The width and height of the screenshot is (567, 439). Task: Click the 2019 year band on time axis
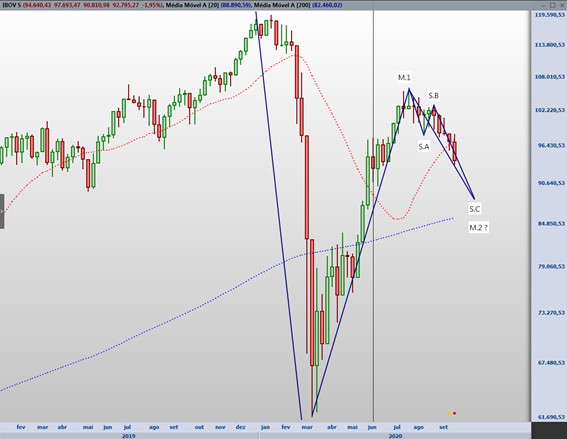129,436
